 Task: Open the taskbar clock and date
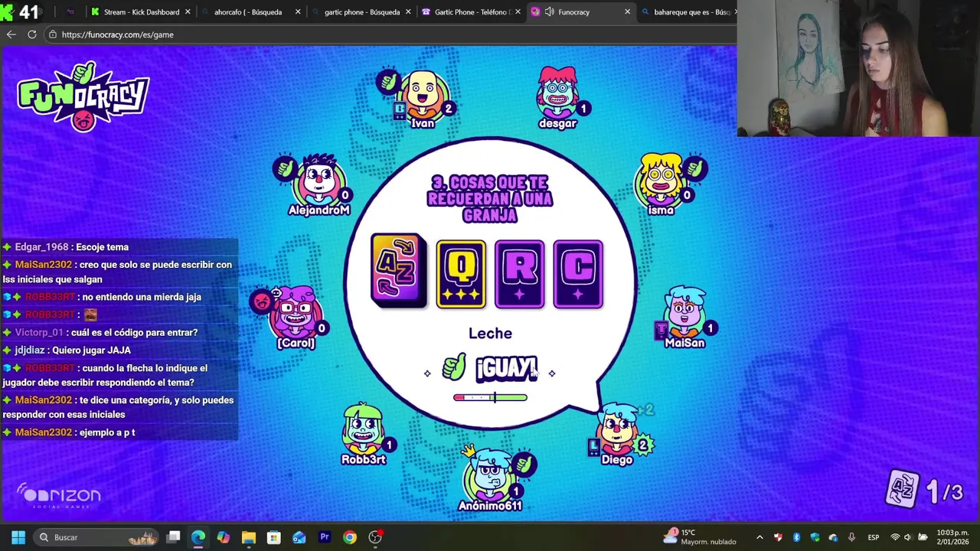pyautogui.click(x=952, y=537)
